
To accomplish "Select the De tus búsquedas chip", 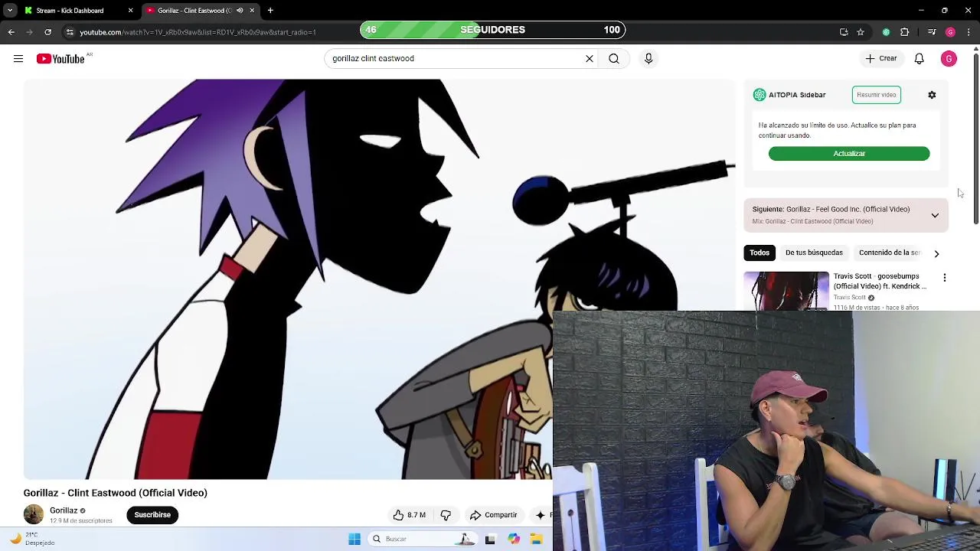I will point(814,253).
